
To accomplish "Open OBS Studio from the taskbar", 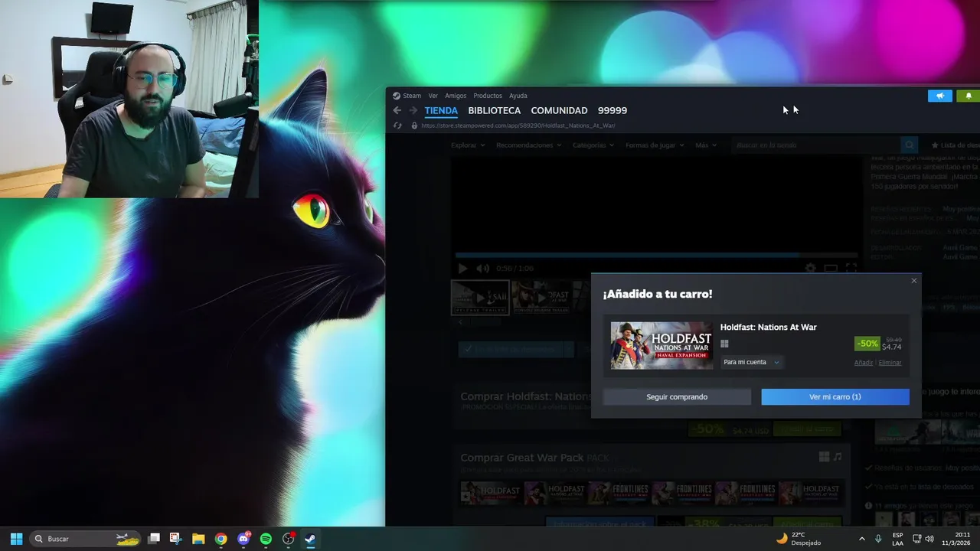I will [289, 539].
